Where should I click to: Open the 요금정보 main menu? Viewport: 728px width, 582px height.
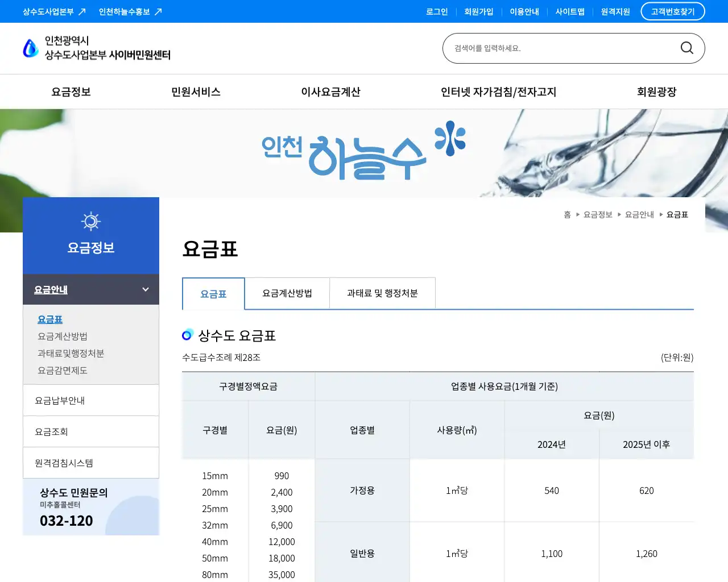click(71, 92)
